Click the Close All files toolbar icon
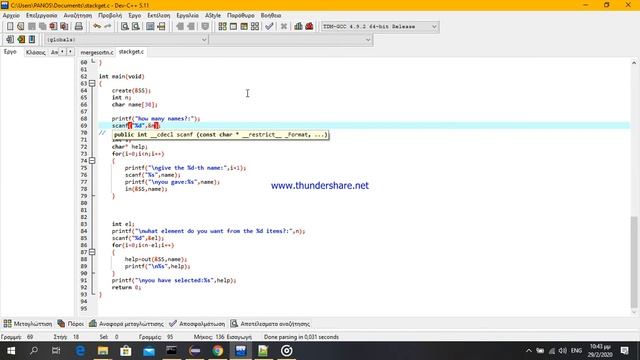This screenshot has height=360, width=640. point(64,27)
